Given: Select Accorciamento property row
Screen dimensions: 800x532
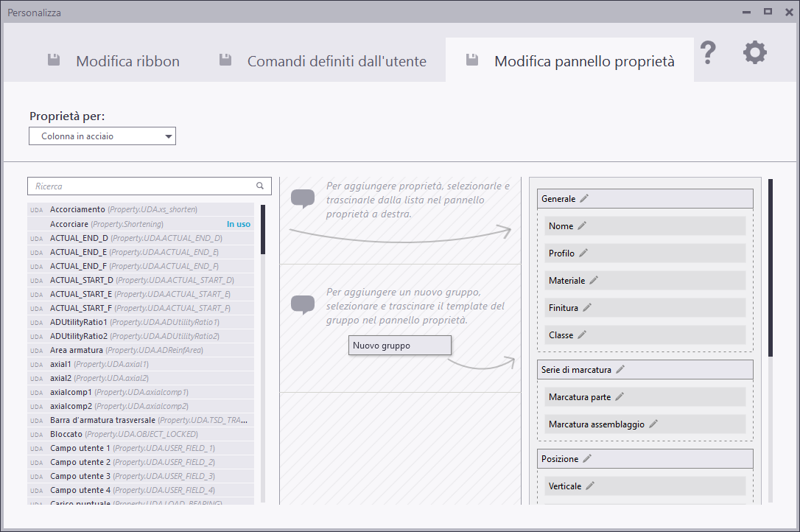Looking at the screenshot, I should pyautogui.click(x=140, y=209).
